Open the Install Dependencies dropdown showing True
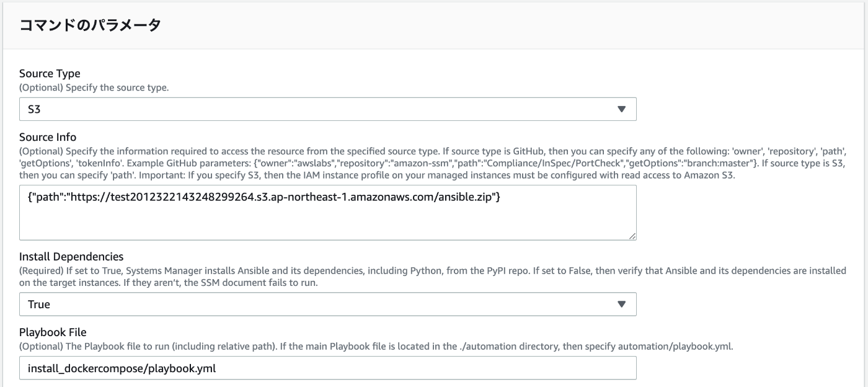This screenshot has height=387, width=868. 327,304
